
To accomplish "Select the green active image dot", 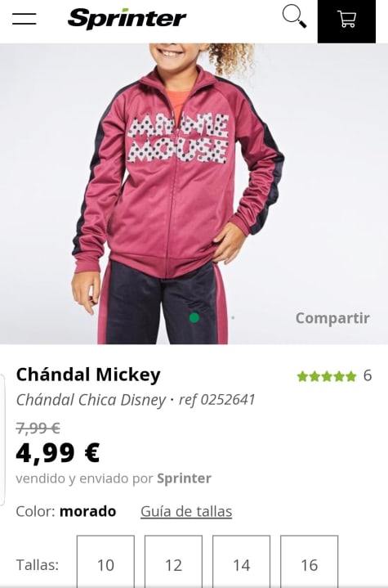I will pos(194,317).
